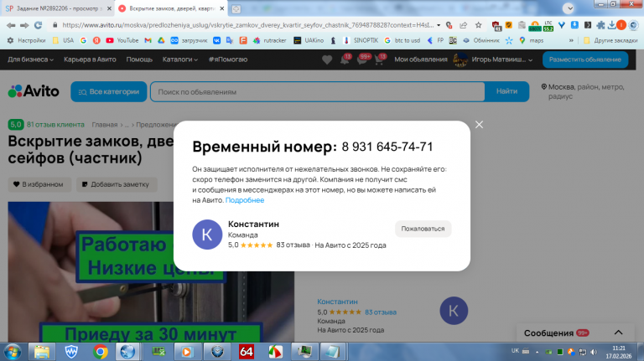The width and height of the screenshot is (644, 361).
Task: Open YouTube bookmark
Action: (x=122, y=40)
